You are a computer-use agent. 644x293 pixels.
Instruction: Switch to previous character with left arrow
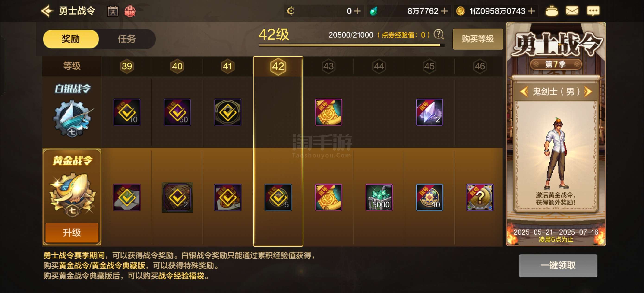click(x=524, y=91)
